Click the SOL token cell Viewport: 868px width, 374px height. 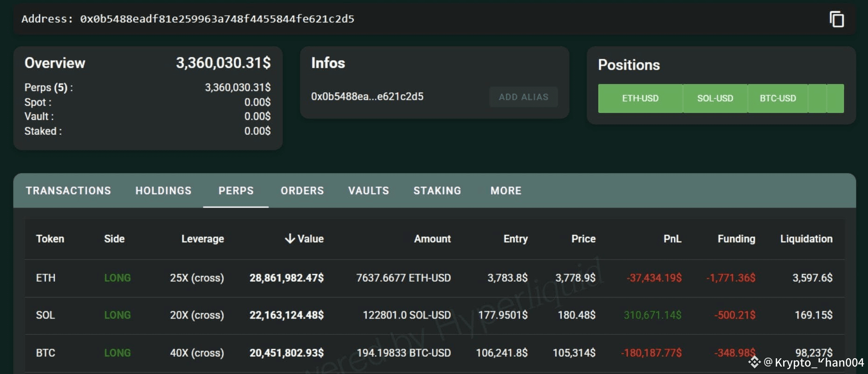pyautogui.click(x=45, y=315)
